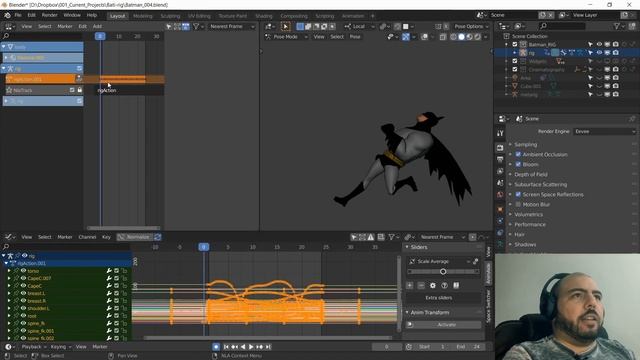Click the Extra sliders button
The image size is (640, 360).
(x=439, y=298)
